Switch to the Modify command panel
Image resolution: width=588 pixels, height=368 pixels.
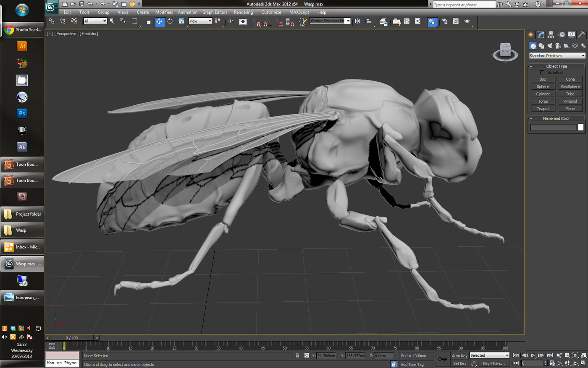point(541,35)
